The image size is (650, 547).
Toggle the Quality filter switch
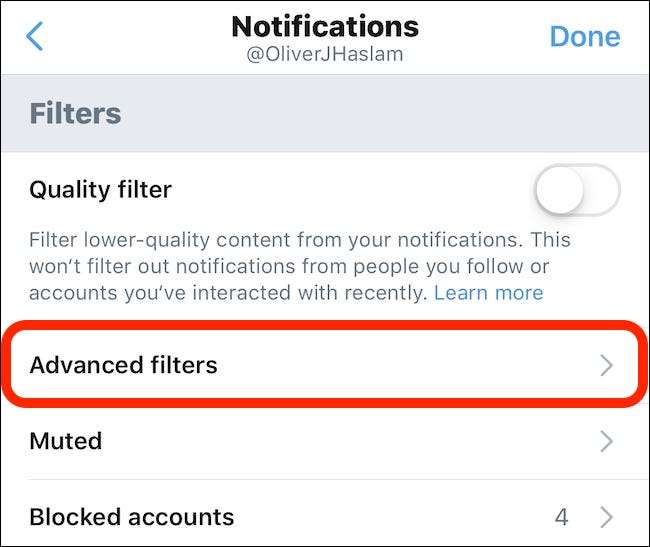[x=576, y=190]
